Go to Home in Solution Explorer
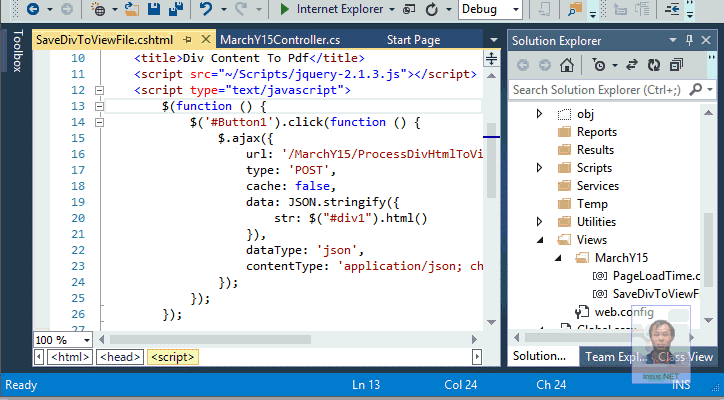This screenshot has height=400, width=724. click(567, 65)
